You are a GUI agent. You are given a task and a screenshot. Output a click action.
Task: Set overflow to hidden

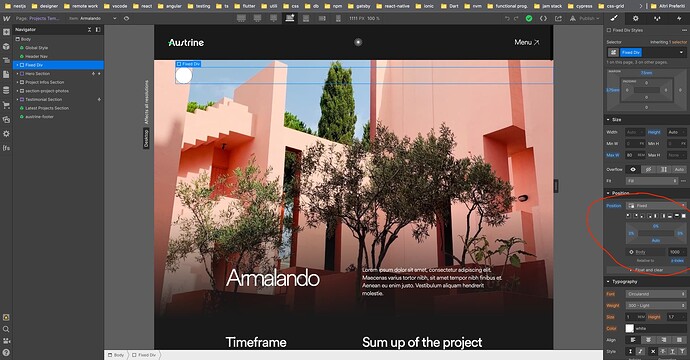click(x=648, y=169)
